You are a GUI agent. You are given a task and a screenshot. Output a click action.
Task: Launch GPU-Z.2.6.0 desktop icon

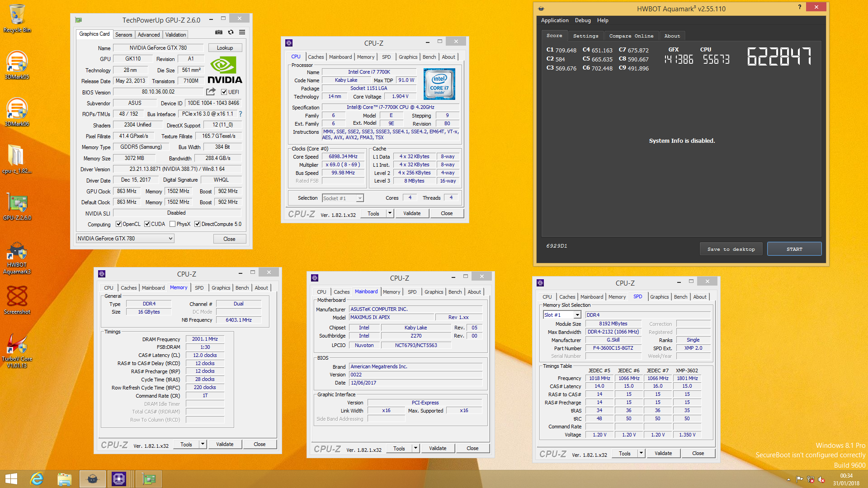click(x=17, y=206)
